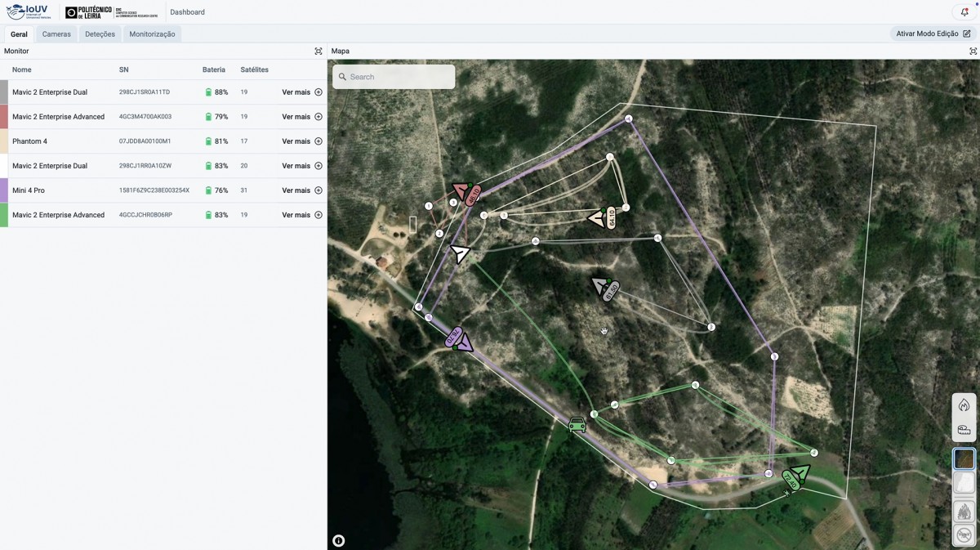Open the notifications bell
This screenshot has height=550, width=980.
964,12
